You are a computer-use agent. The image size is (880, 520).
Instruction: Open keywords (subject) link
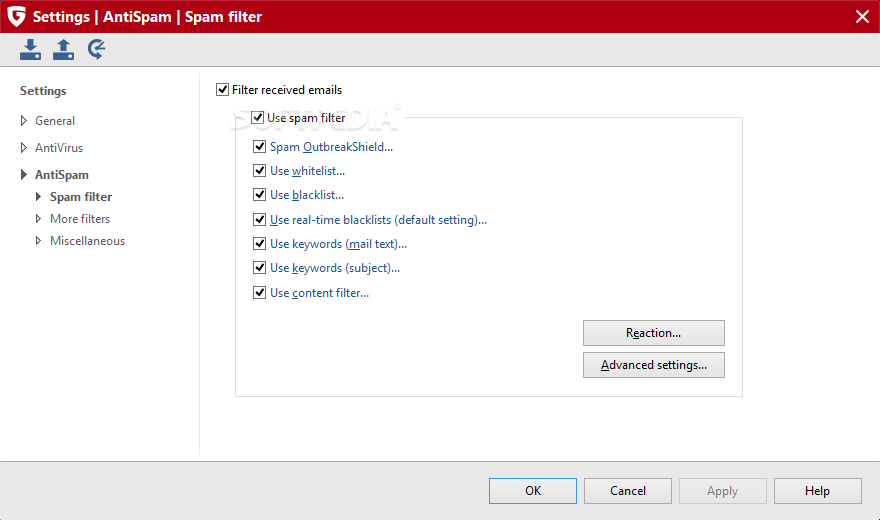[x=335, y=268]
